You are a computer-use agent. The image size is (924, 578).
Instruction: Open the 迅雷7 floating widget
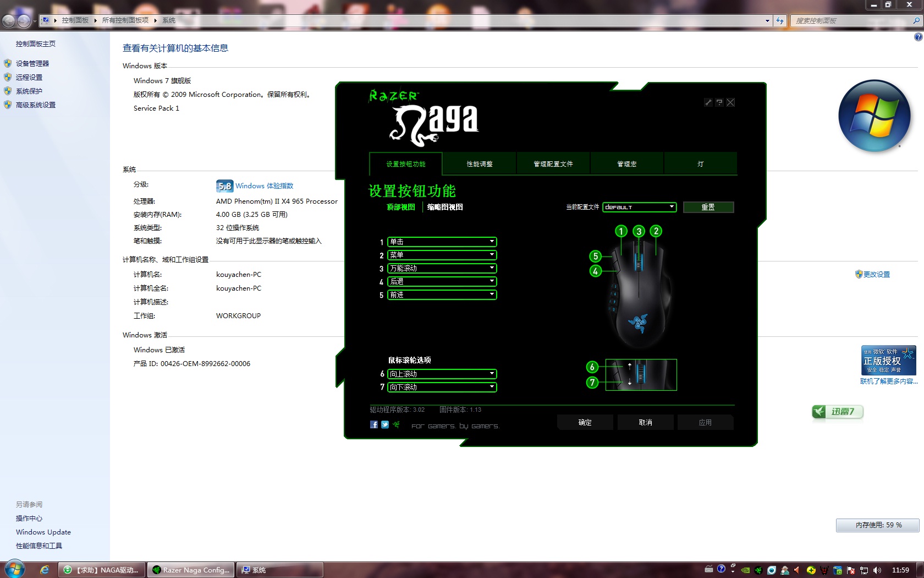coord(838,412)
